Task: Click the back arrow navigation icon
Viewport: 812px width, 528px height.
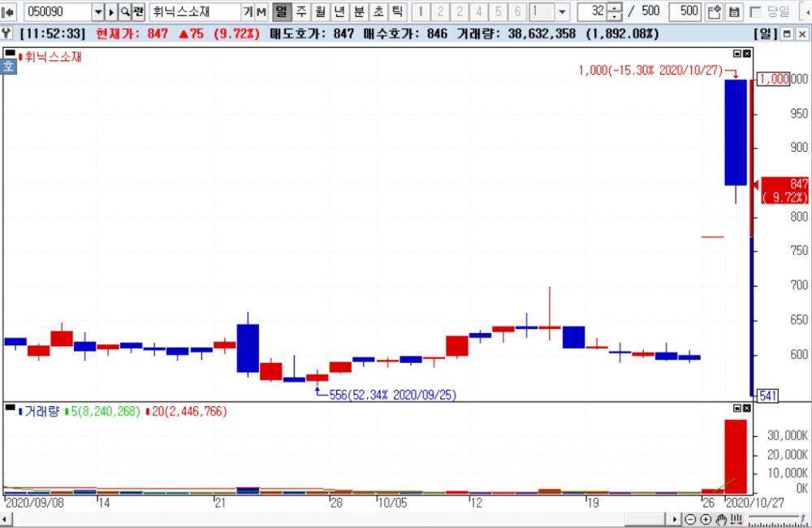Action: 9,11
